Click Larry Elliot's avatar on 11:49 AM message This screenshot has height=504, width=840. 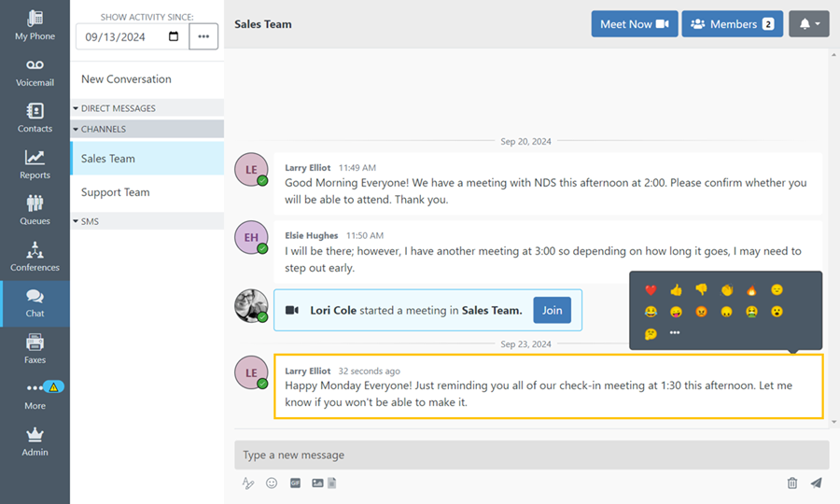click(x=251, y=170)
